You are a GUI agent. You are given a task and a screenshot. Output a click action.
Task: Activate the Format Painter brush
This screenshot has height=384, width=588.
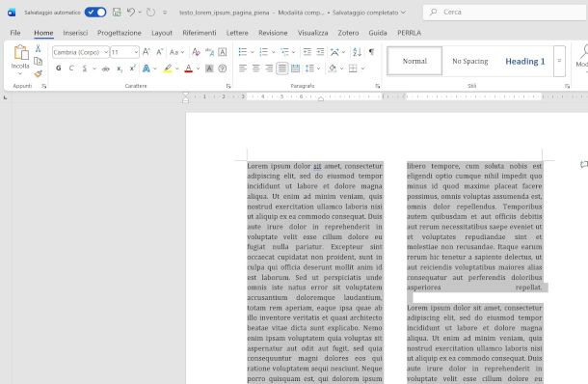click(x=38, y=73)
